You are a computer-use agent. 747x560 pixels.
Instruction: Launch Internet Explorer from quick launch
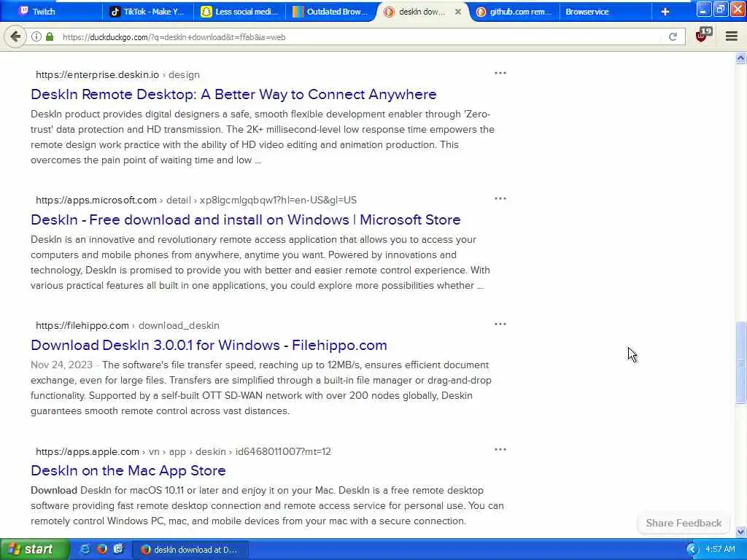click(x=85, y=549)
